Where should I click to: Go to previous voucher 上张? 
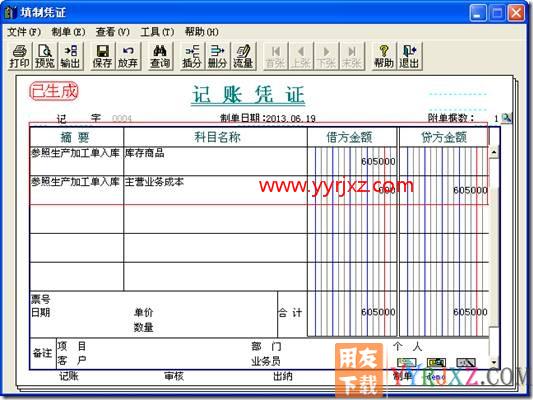tap(301, 56)
